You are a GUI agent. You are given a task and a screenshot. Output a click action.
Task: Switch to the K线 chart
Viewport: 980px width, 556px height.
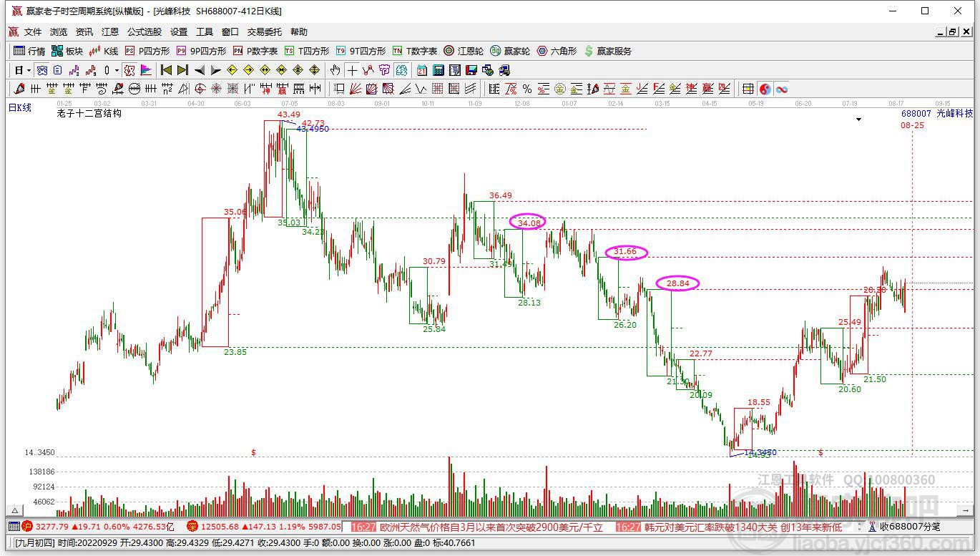pyautogui.click(x=103, y=51)
